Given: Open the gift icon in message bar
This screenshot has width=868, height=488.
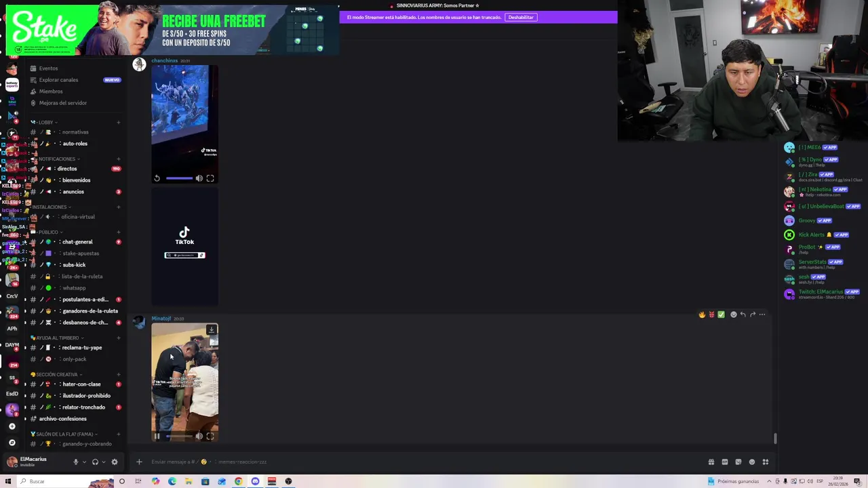Looking at the screenshot, I should pos(711,462).
